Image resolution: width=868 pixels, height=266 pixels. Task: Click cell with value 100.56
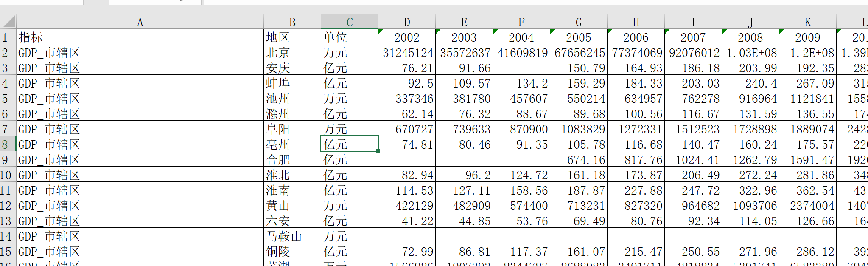point(636,113)
